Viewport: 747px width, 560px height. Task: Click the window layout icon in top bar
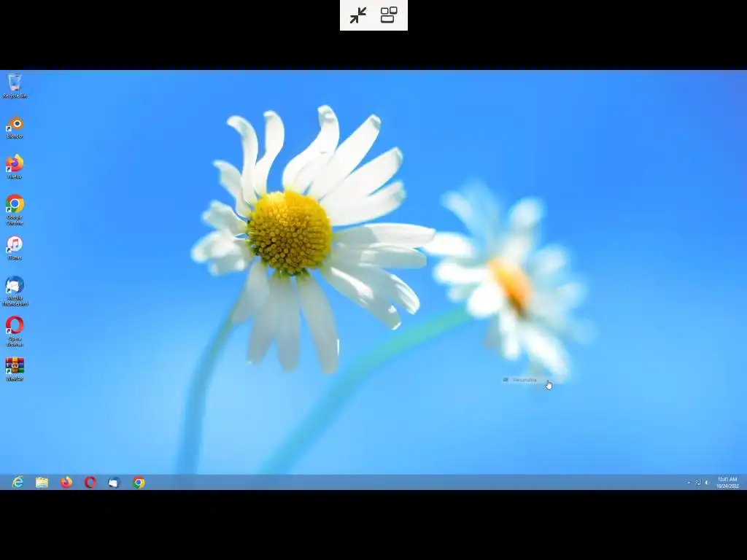[x=390, y=15]
